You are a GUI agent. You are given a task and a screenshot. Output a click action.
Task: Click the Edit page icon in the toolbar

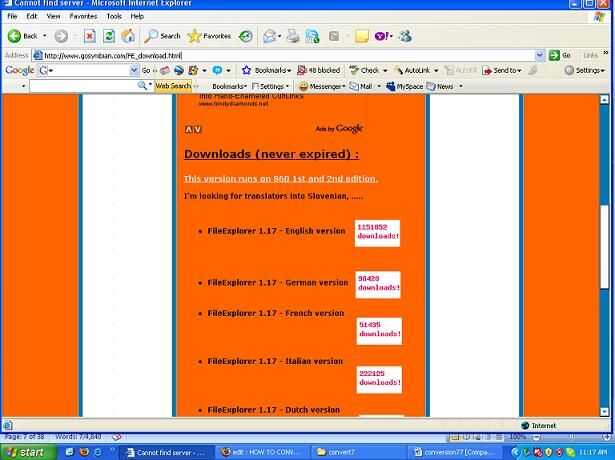tap(313, 36)
